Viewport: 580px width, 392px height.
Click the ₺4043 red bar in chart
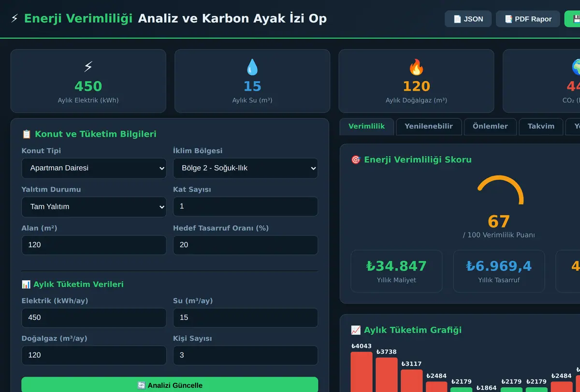(362, 372)
